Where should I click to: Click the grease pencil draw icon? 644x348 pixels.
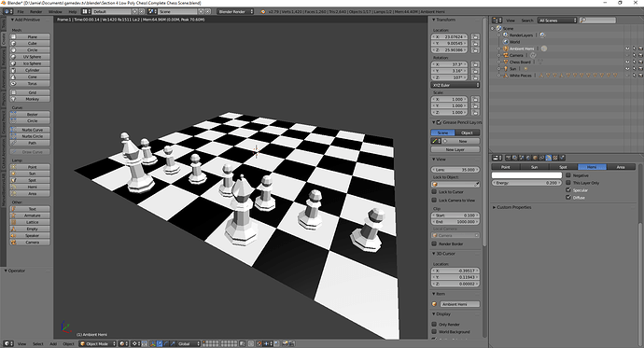(435, 141)
